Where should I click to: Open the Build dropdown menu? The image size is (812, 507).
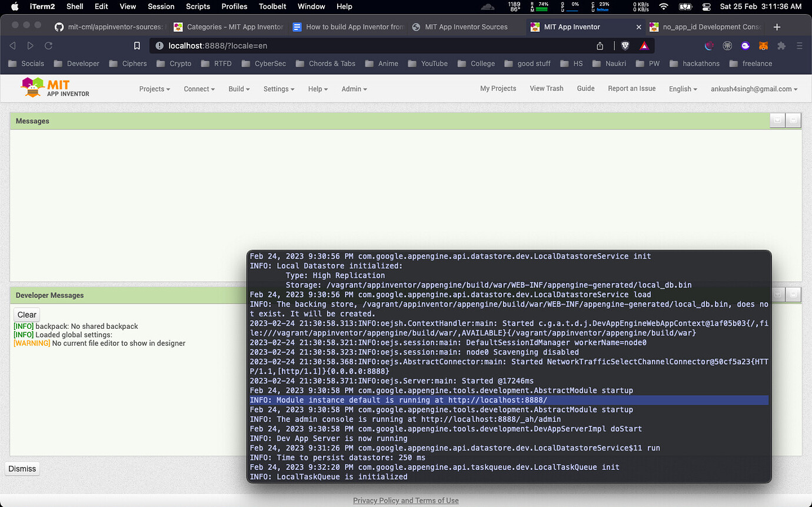pos(238,89)
